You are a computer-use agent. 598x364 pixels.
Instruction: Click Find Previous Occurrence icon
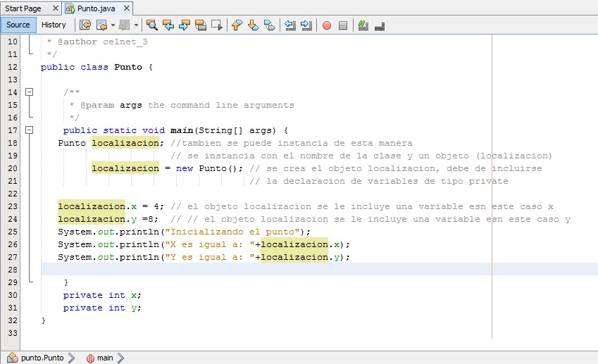[x=168, y=25]
